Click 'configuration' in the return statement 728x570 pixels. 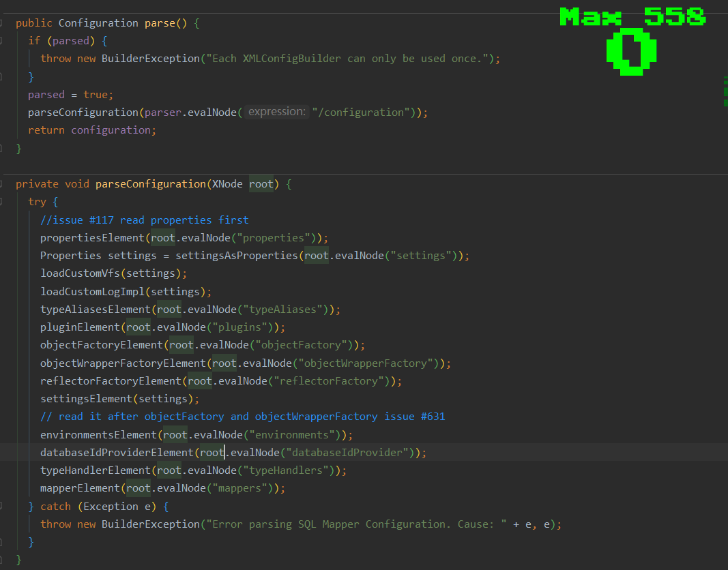click(x=111, y=130)
